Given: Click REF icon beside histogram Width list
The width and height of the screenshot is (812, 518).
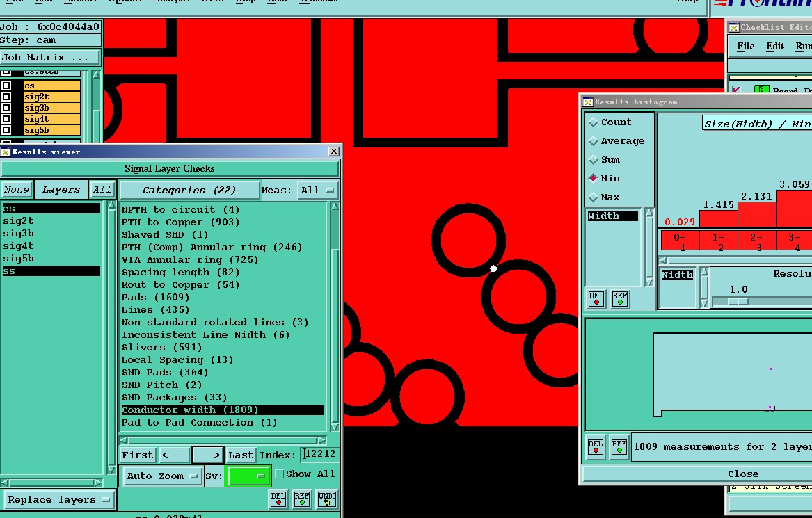Looking at the screenshot, I should click(x=620, y=298).
